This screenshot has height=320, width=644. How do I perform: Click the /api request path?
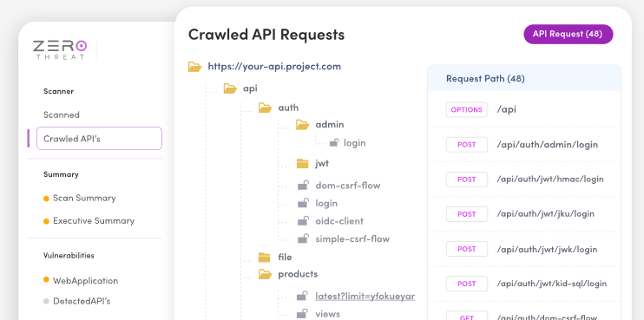(506, 109)
